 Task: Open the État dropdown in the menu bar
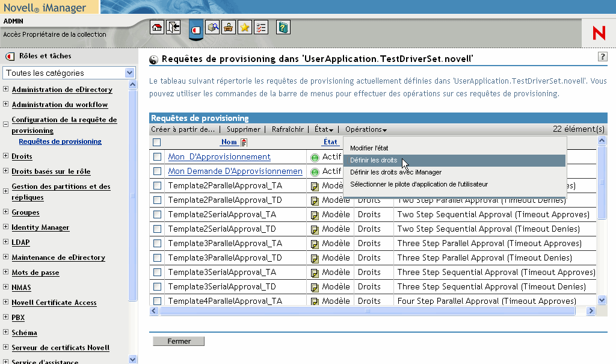pos(324,129)
